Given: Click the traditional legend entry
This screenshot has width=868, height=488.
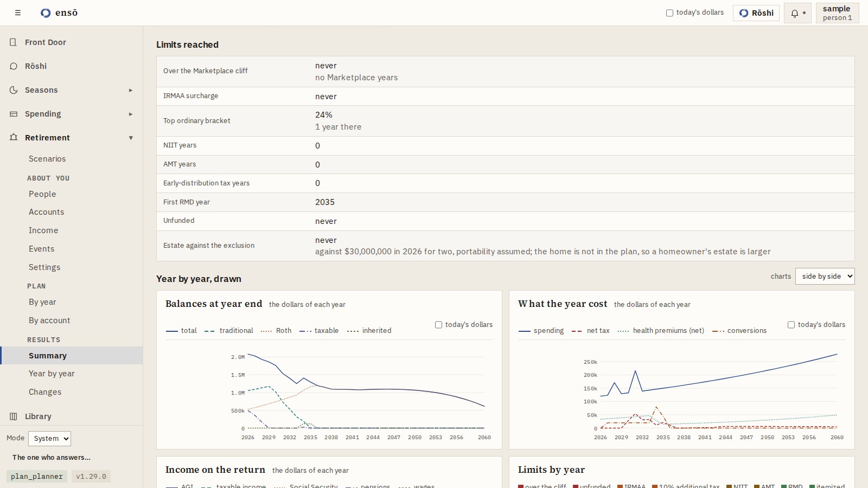Looking at the screenshot, I should (x=229, y=331).
